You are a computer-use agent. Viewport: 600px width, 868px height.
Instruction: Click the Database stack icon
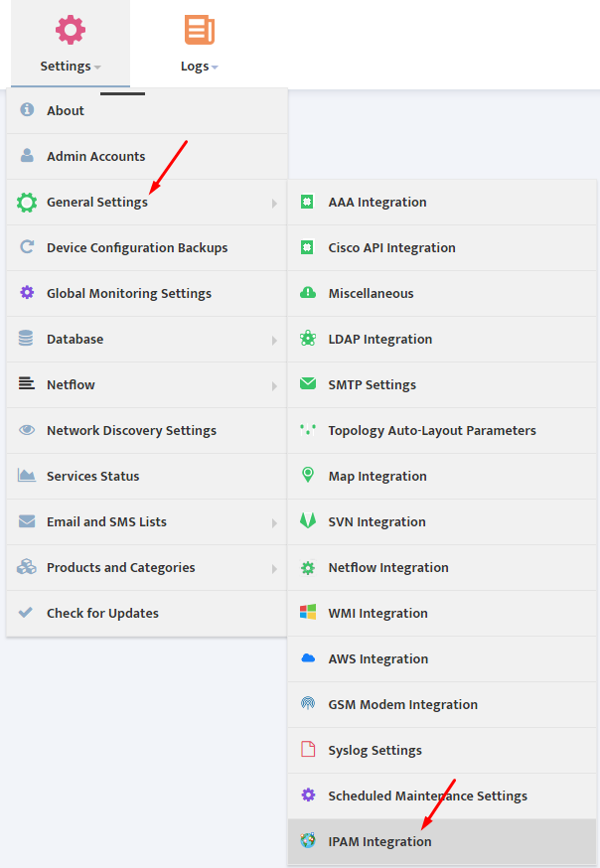click(26, 339)
